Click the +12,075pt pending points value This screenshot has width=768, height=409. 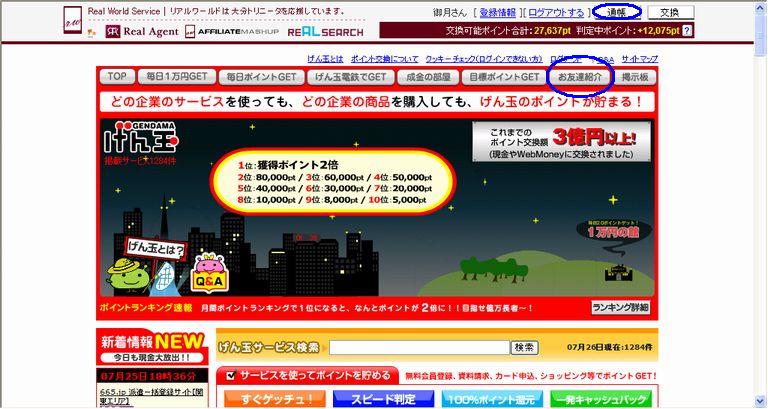[658, 30]
